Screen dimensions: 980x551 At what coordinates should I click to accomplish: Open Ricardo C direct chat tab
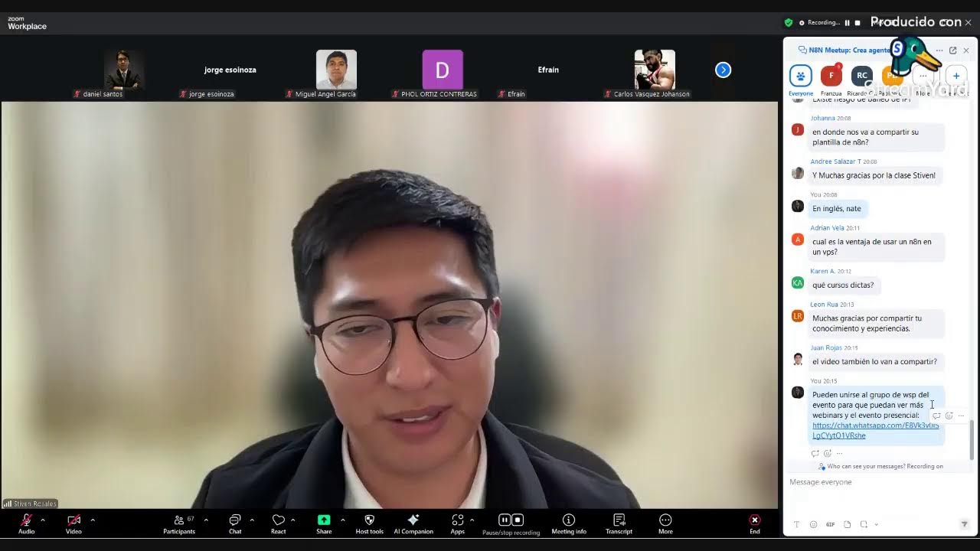click(862, 80)
